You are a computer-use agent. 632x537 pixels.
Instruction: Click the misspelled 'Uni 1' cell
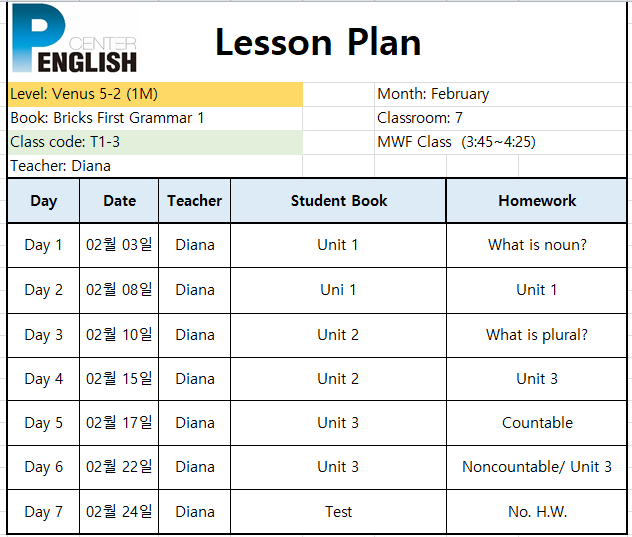[339, 290]
